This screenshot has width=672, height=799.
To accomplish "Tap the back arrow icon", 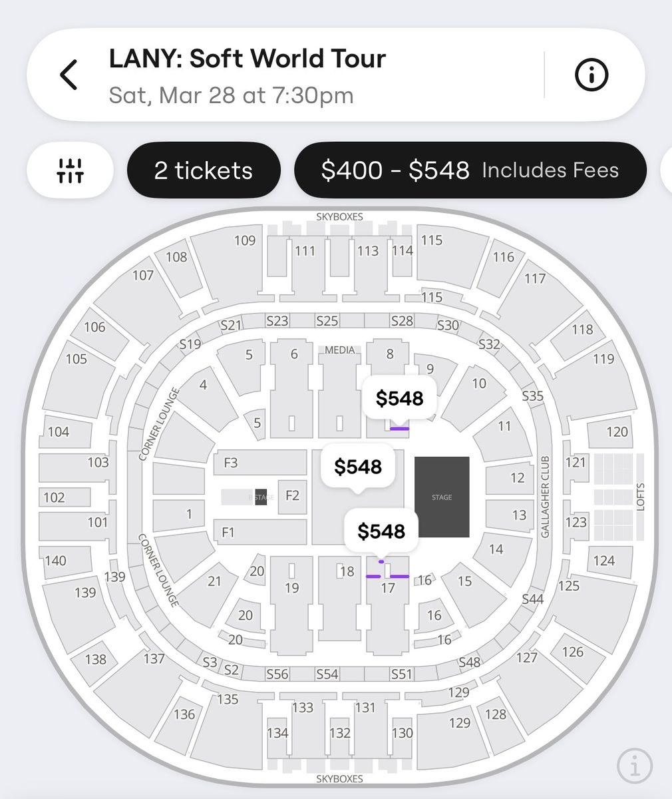I will point(69,74).
